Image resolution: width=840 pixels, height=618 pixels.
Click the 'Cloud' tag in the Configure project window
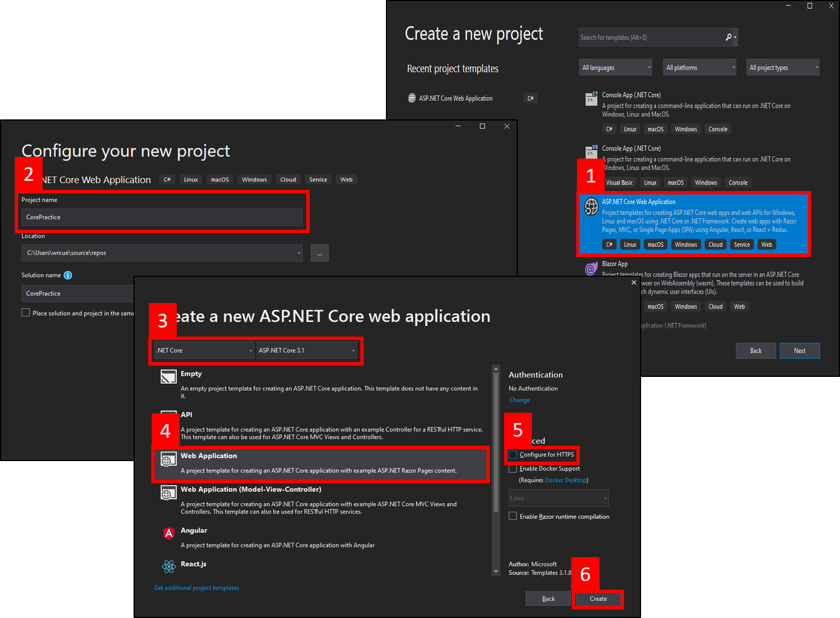tap(288, 180)
